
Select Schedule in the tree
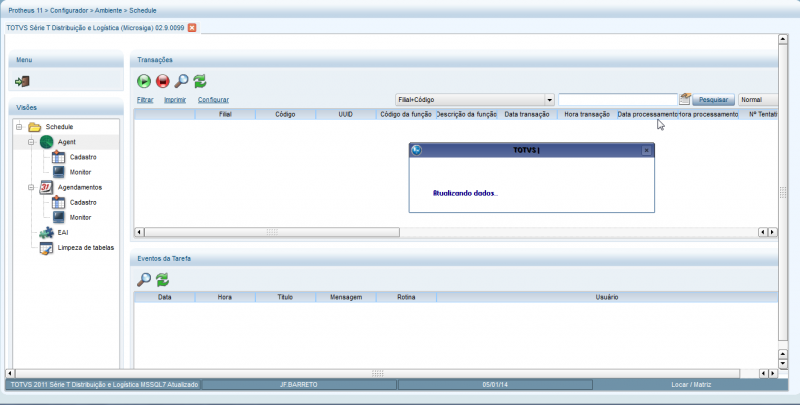(x=59, y=126)
